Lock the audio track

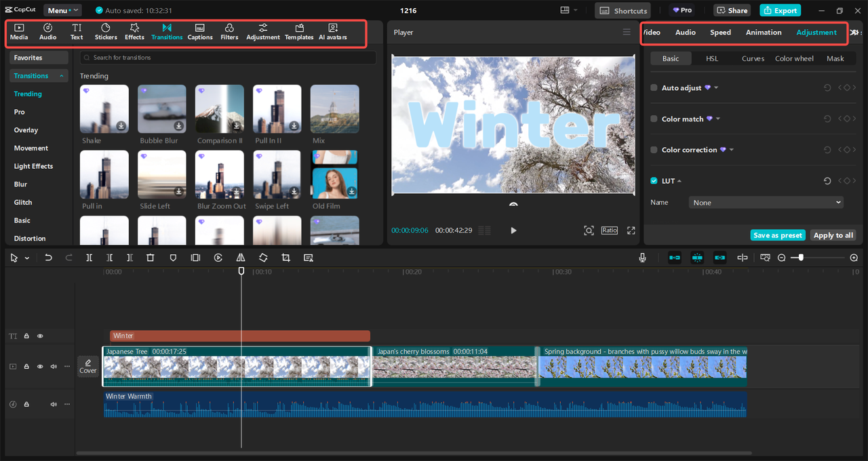pyautogui.click(x=26, y=404)
